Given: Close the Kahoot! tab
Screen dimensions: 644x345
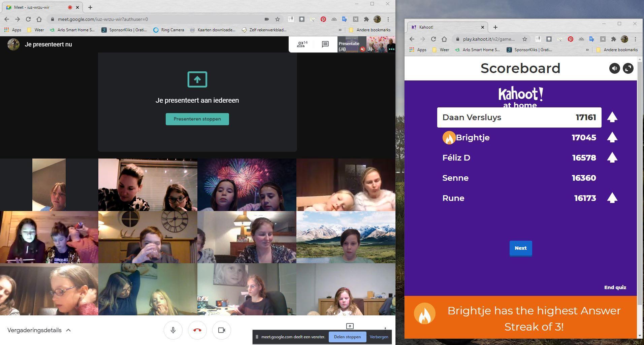Looking at the screenshot, I should pos(482,27).
